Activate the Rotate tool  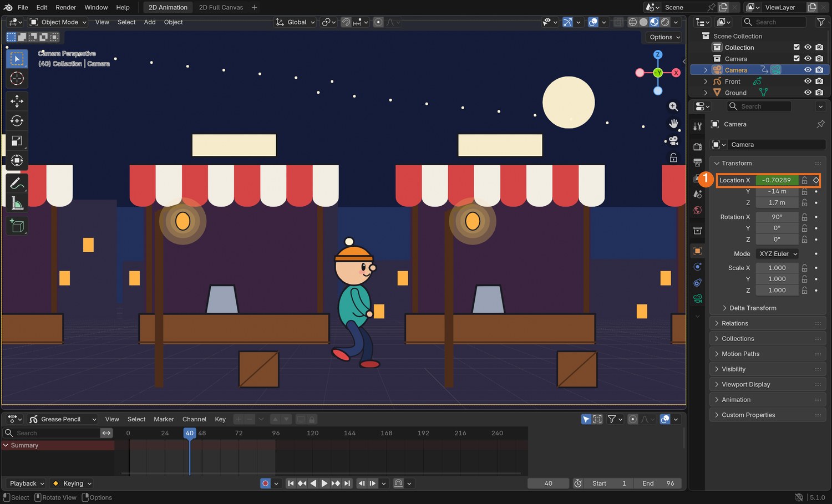(17, 121)
